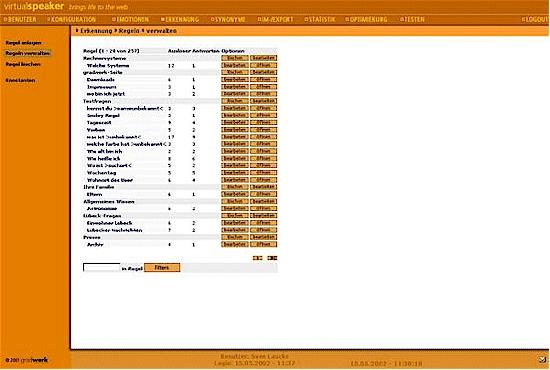Edit the 'Ihre Familie' category
550x370 pixels.
click(263, 187)
